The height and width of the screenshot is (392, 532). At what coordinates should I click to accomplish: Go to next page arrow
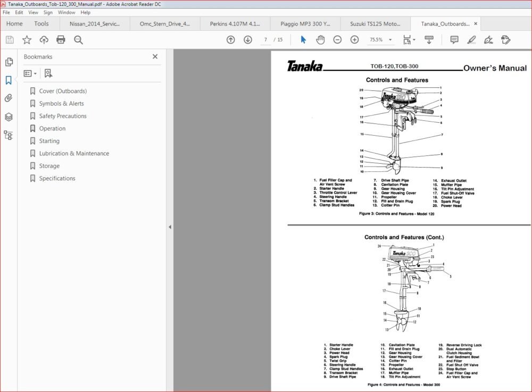248,40
